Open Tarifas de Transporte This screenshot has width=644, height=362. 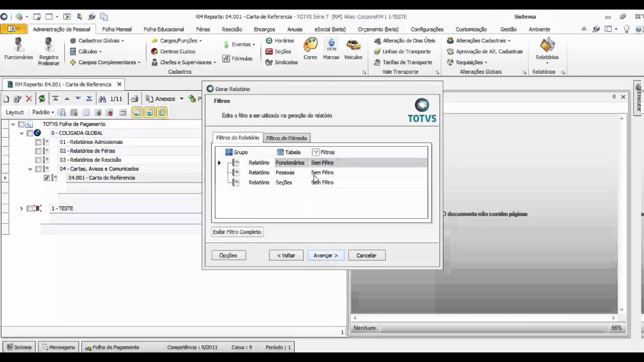click(x=404, y=62)
